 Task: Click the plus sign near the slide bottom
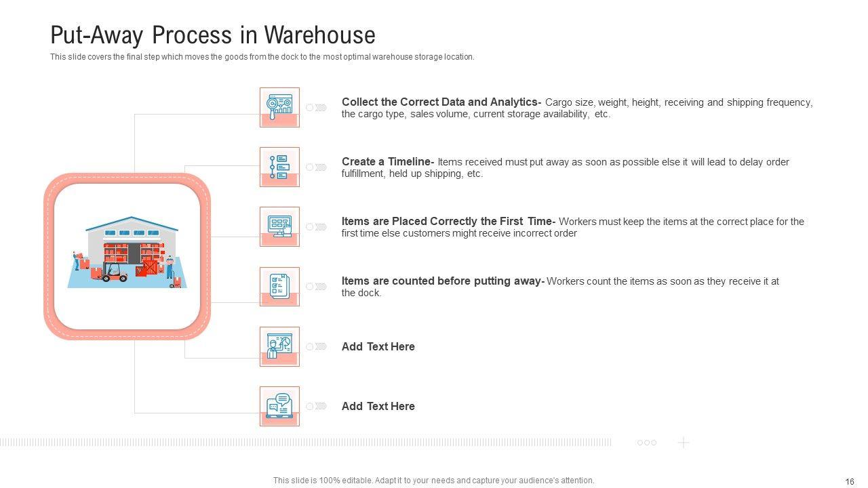click(x=684, y=443)
